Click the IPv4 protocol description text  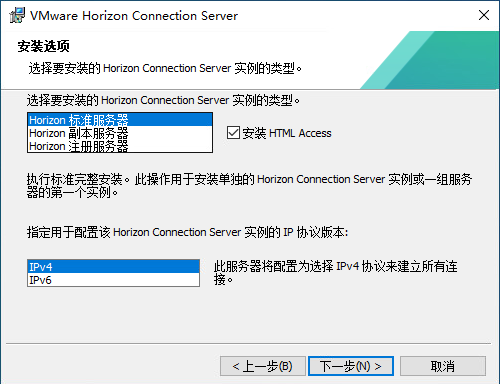335,273
